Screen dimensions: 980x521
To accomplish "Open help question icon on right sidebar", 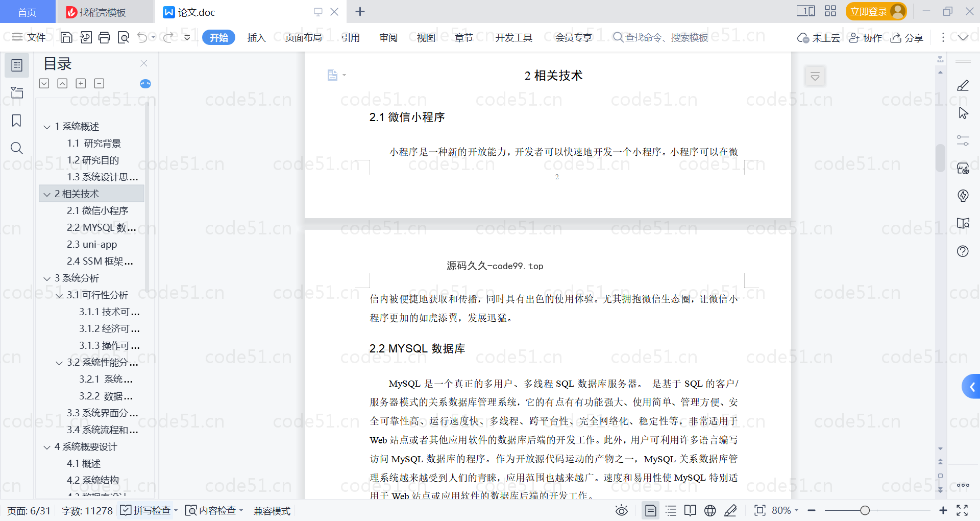I will (963, 251).
